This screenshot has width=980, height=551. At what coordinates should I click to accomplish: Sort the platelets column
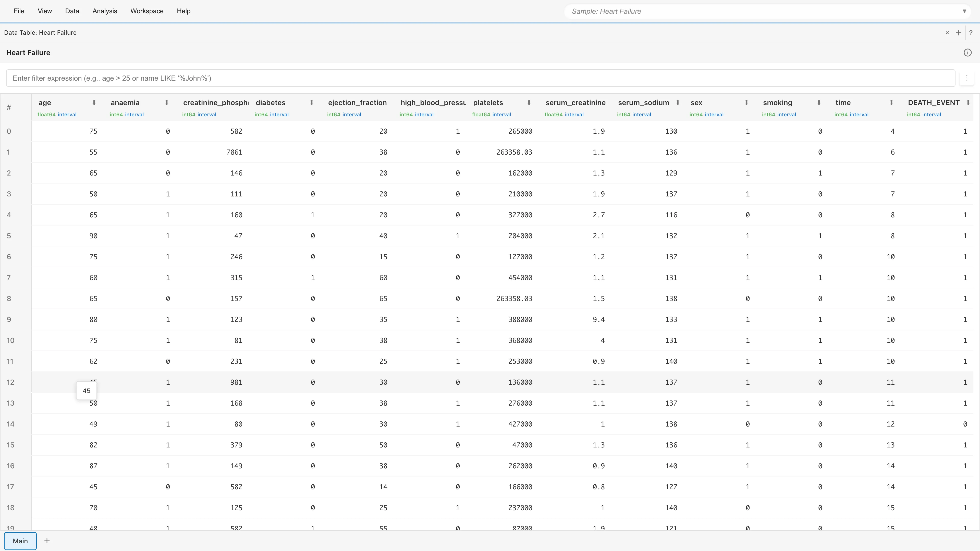click(x=529, y=103)
